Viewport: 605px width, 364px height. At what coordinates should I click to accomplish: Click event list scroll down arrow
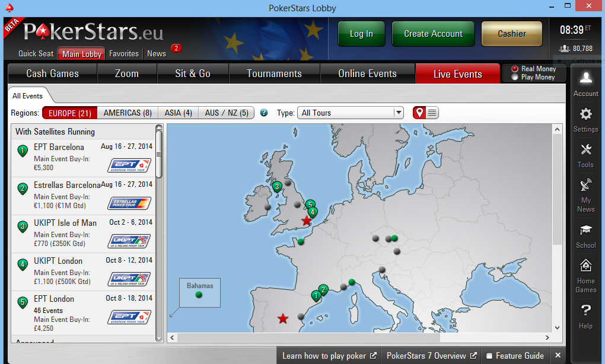point(158,339)
